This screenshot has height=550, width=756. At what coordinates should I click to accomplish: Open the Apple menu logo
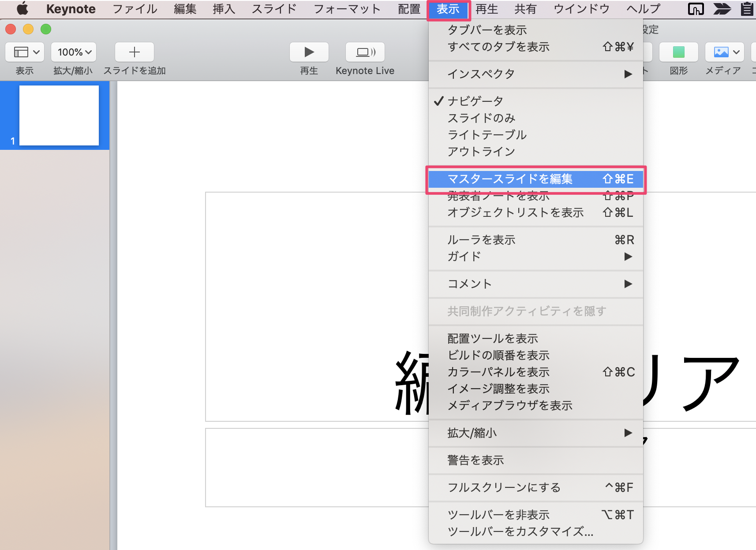pyautogui.click(x=22, y=9)
